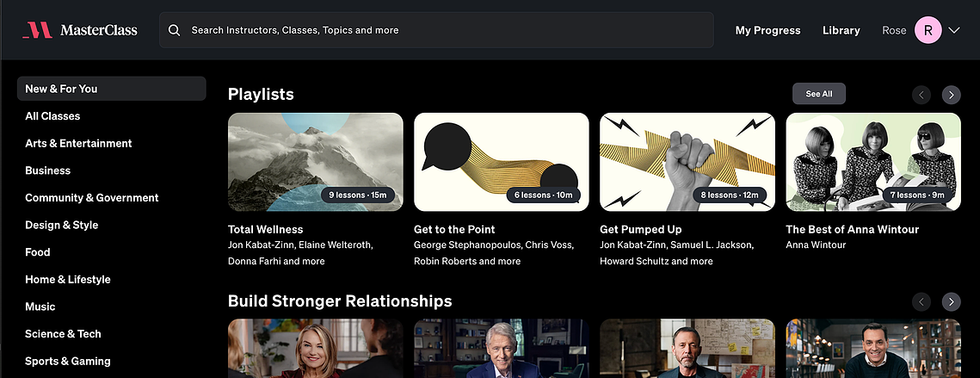This screenshot has width=980, height=378.
Task: Open the Total Wellness playlist title
Action: click(265, 229)
